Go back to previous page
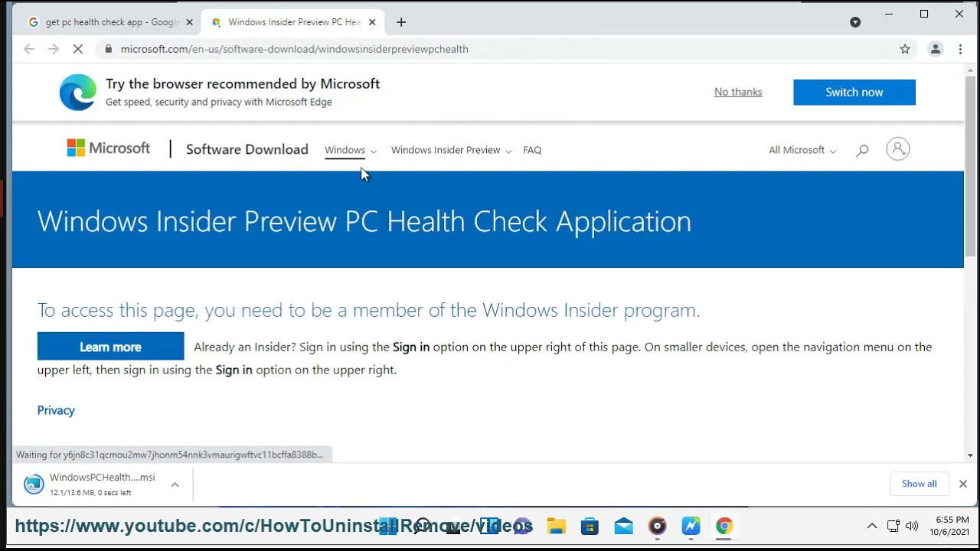The width and height of the screenshot is (980, 551). point(29,49)
